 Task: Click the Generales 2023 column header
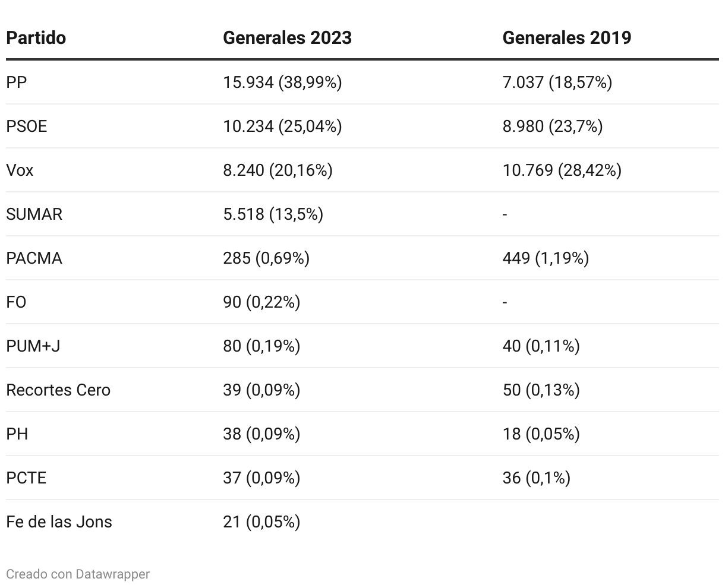(x=287, y=38)
